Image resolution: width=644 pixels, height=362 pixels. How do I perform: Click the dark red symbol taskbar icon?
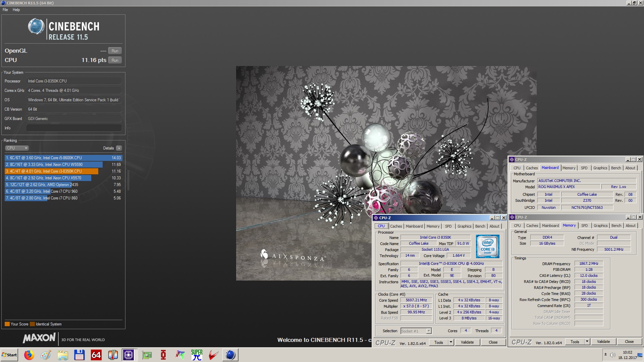[163, 355]
